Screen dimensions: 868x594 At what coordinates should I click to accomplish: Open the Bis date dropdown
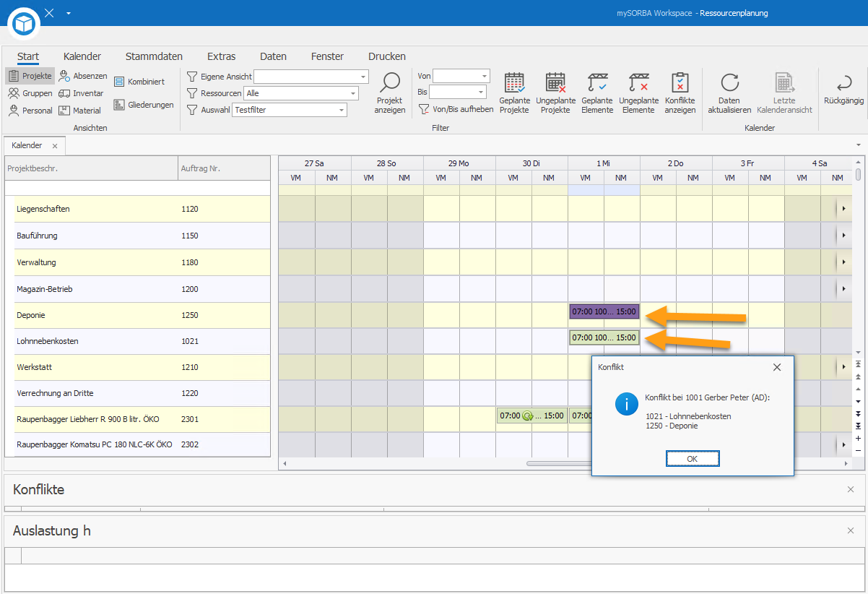tap(480, 92)
